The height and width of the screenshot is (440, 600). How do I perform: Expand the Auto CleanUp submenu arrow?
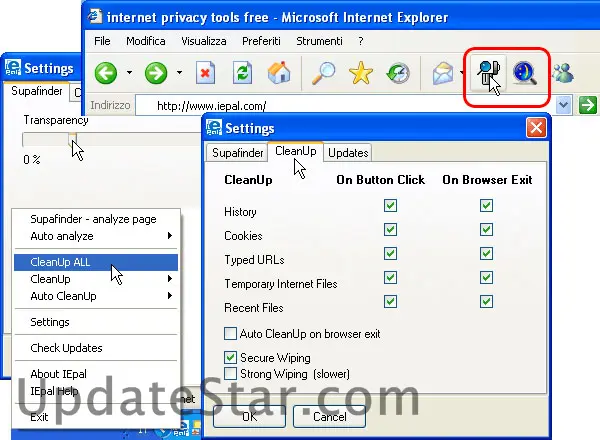pyautogui.click(x=170, y=295)
